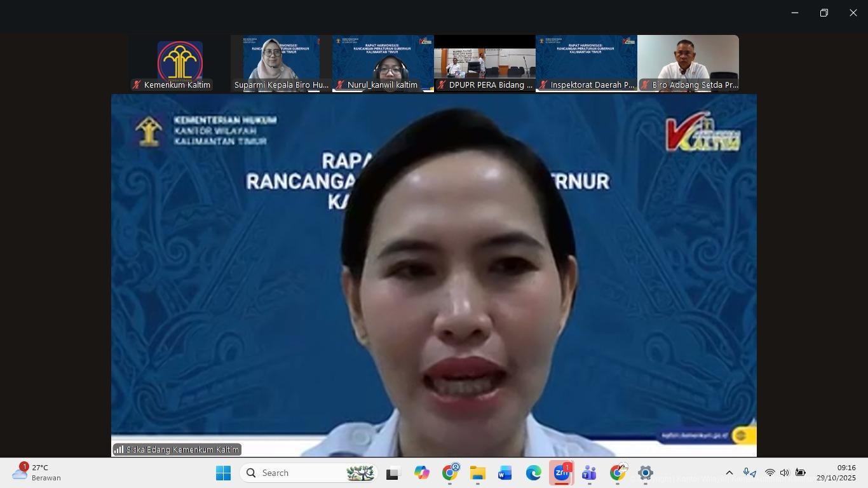Open the weather widget showing 27°C Berawan
The image size is (868, 488).
pos(38,473)
